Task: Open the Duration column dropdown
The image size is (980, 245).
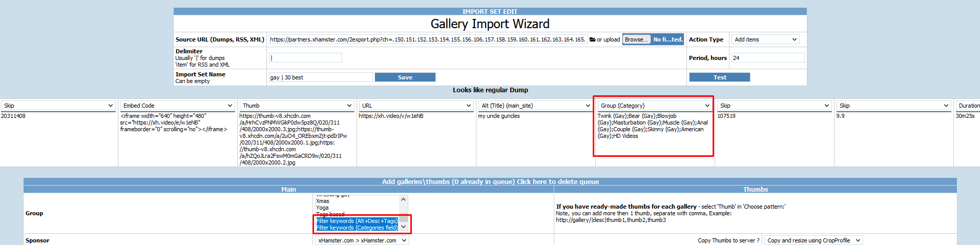Action: (x=968, y=106)
